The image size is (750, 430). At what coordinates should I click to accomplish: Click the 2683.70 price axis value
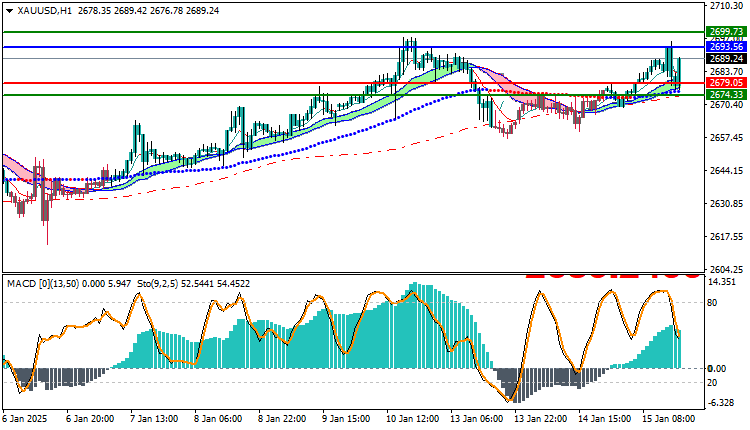(726, 71)
